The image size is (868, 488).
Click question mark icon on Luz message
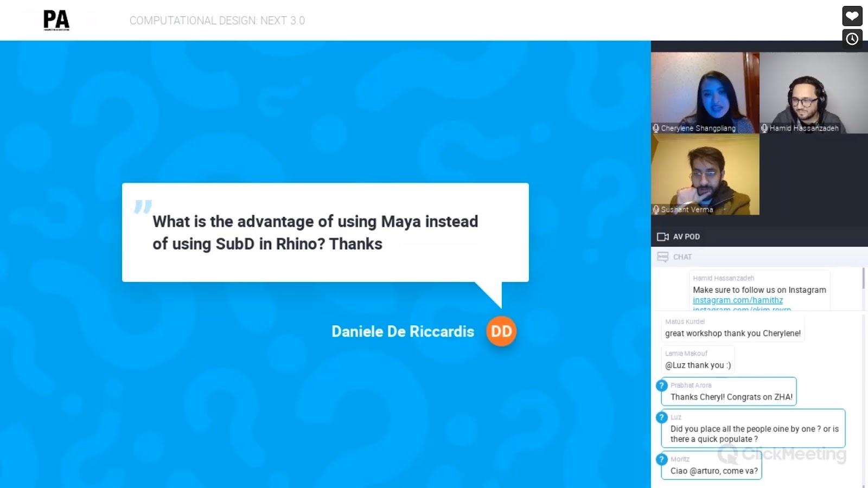(x=661, y=418)
